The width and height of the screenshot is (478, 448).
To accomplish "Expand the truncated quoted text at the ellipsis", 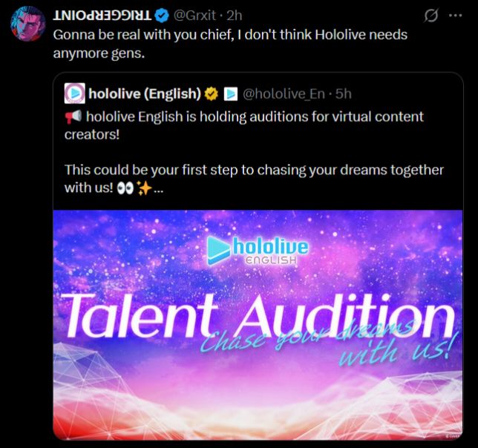I will [159, 191].
